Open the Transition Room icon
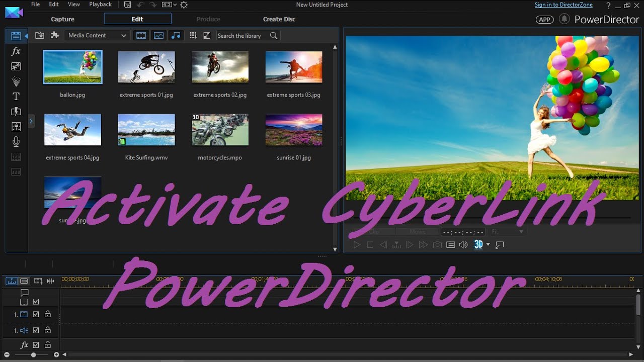 pos(16,112)
